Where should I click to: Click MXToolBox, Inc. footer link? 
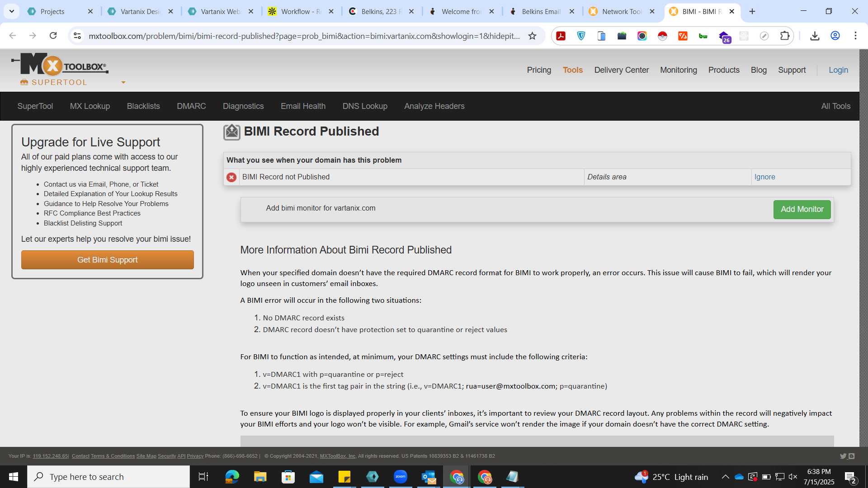(338, 456)
